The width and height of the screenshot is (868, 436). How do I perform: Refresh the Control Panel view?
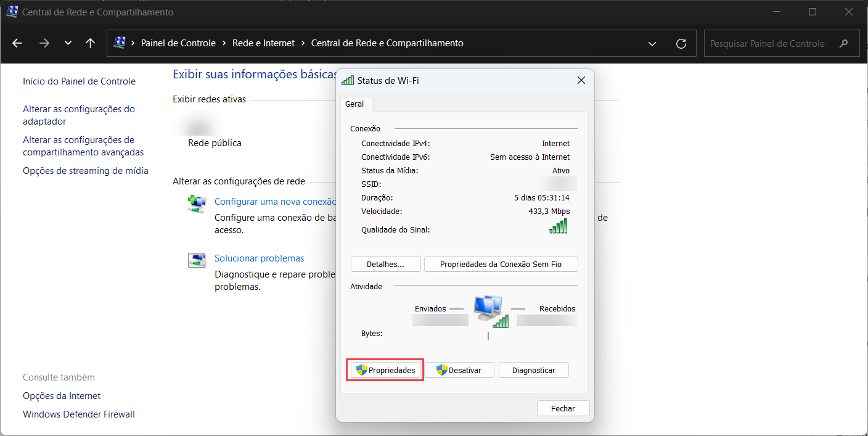pos(681,43)
